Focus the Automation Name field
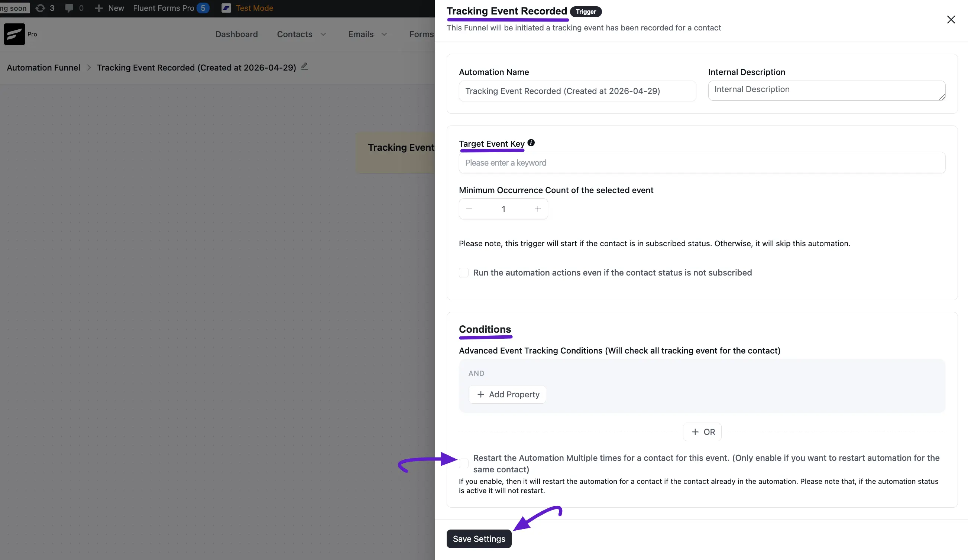The width and height of the screenshot is (968, 560). coord(577,91)
